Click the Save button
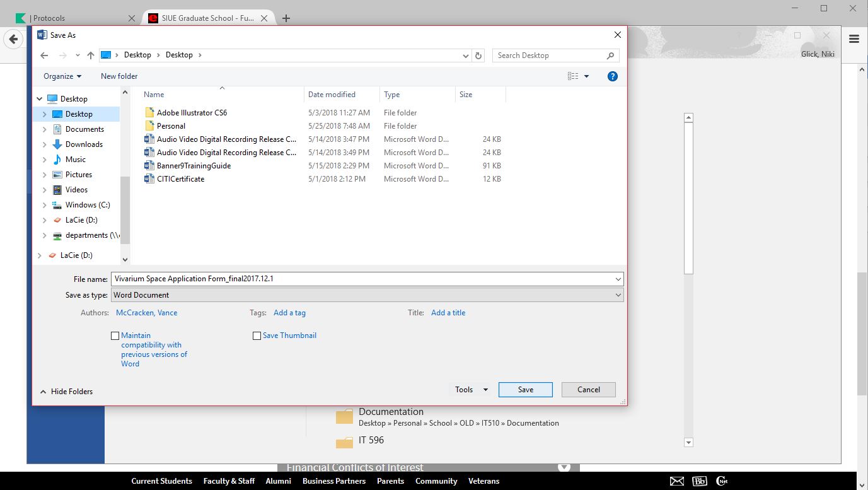 (525, 390)
